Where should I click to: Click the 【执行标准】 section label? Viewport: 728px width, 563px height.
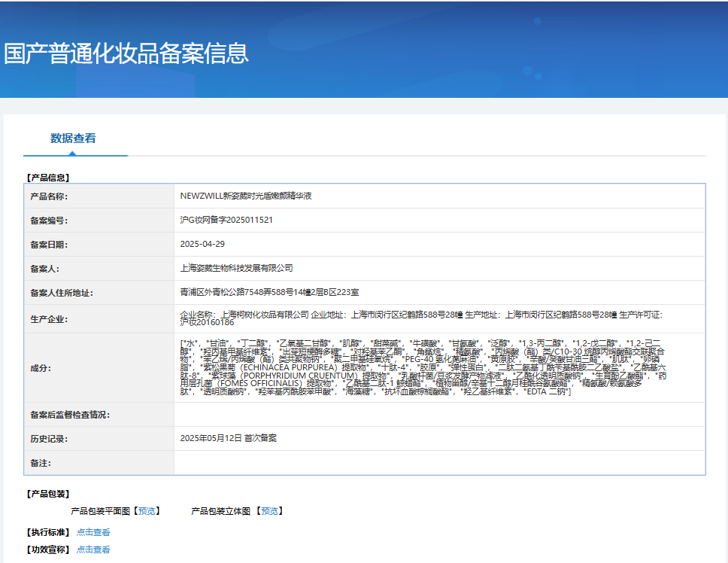point(44,531)
